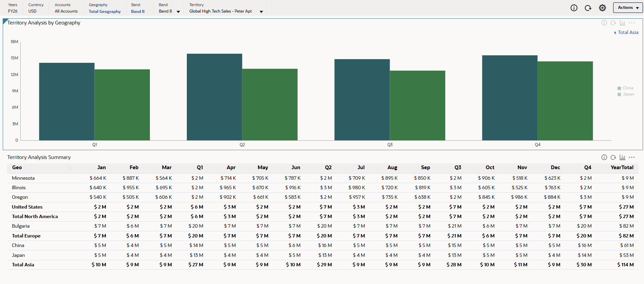Click chart type icon in Geography chart panel
The width and height of the screenshot is (644, 284).
click(622, 23)
